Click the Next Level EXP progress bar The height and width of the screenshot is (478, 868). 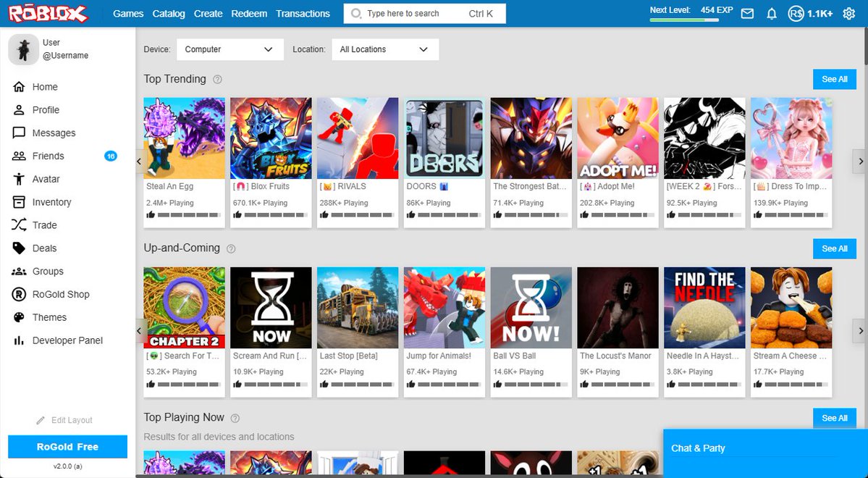tap(684, 20)
